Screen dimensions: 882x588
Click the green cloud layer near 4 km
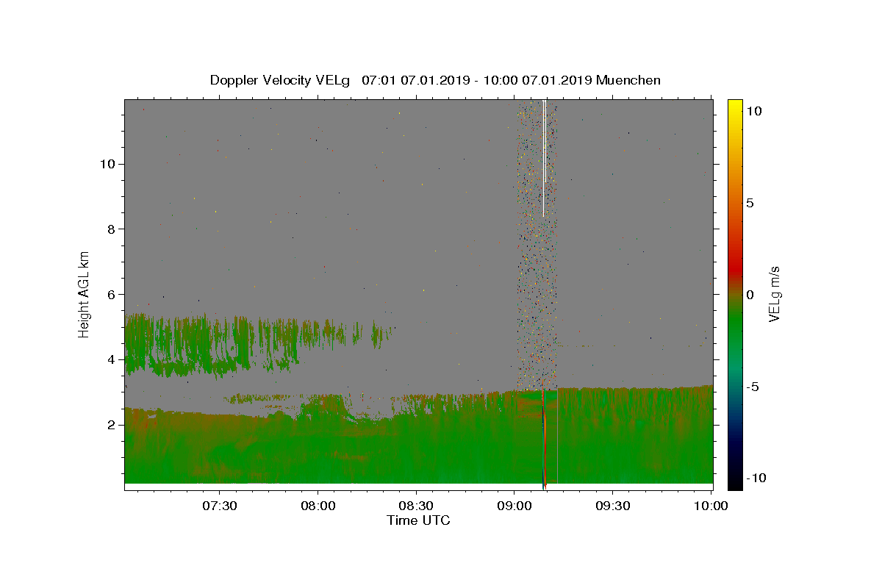[213, 345]
